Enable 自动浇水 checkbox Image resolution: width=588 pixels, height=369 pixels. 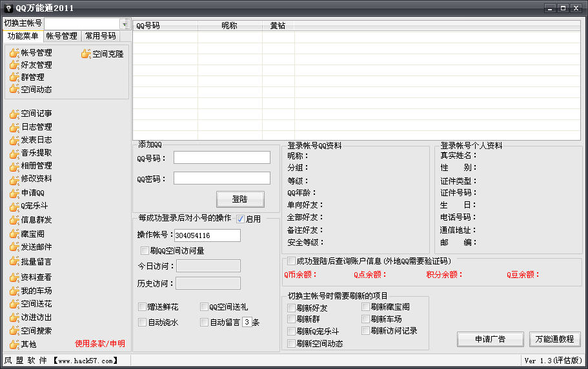[x=142, y=322]
